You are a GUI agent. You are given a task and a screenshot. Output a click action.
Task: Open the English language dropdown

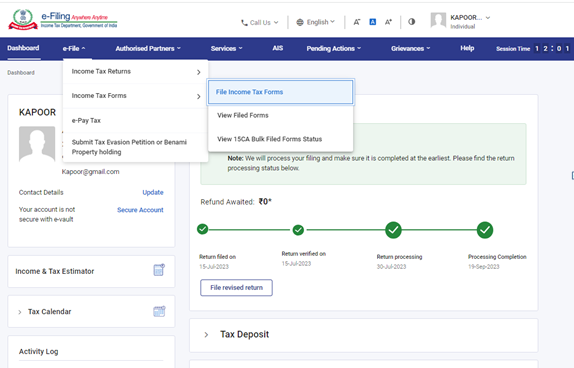pyautogui.click(x=315, y=22)
